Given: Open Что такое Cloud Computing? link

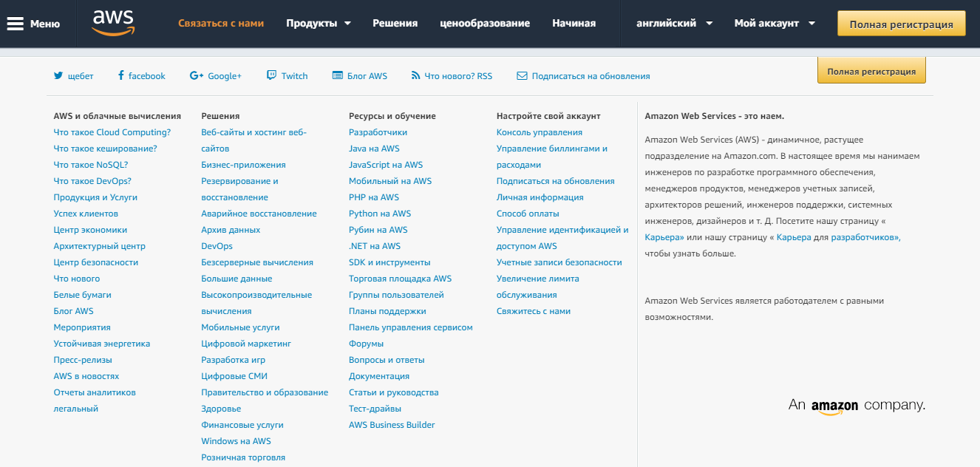Looking at the screenshot, I should 112,132.
